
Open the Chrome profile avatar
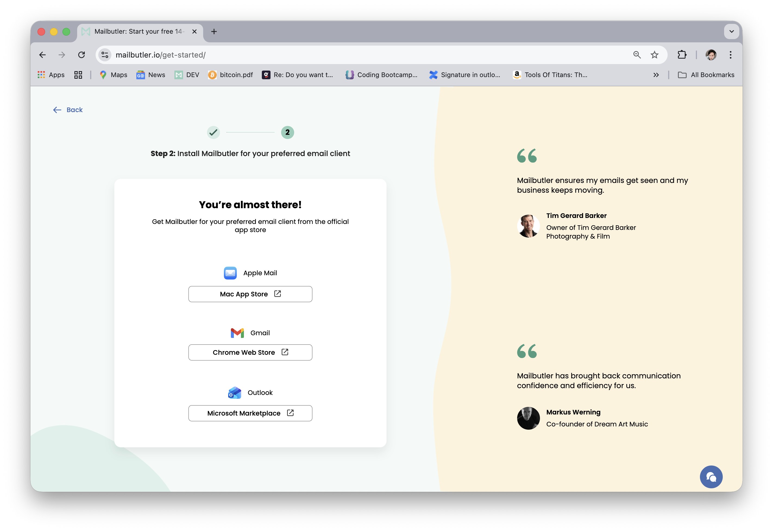click(711, 55)
